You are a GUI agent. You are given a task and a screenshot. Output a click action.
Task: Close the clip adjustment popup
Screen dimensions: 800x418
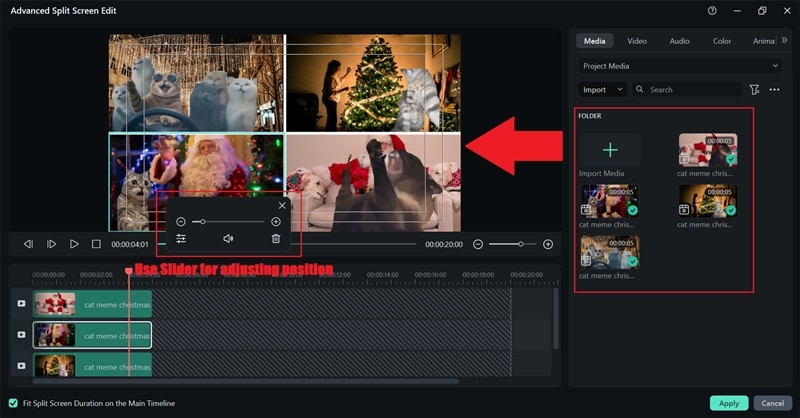tap(282, 205)
